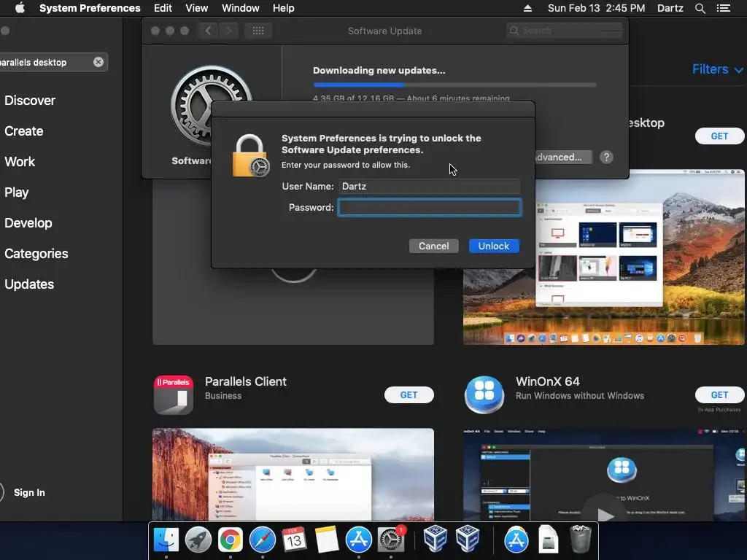747x560 pixels.
Task: Open Calendar from the Dock
Action: [294, 540]
